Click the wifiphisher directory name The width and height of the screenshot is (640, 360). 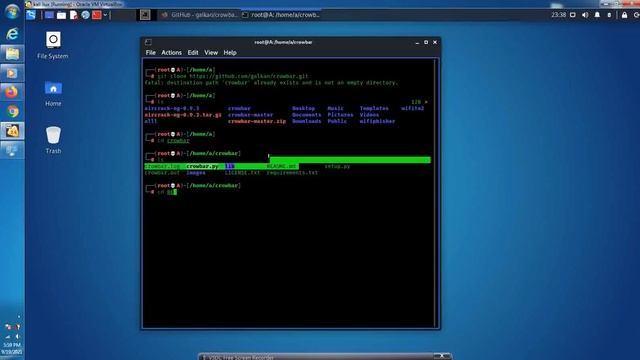click(x=377, y=121)
